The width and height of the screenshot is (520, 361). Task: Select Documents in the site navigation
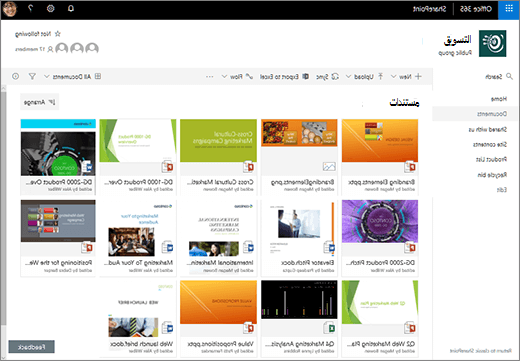coord(492,114)
